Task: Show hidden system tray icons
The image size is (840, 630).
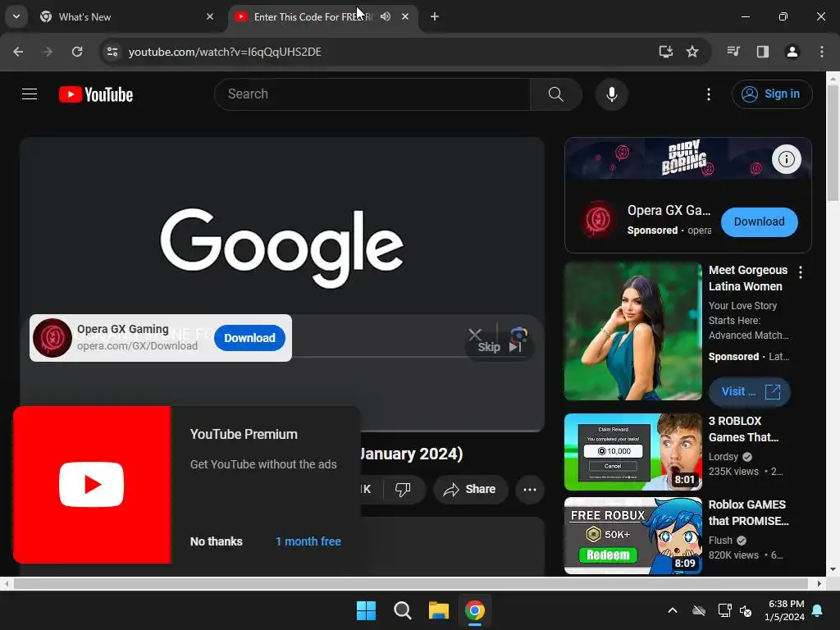Action: (x=673, y=610)
